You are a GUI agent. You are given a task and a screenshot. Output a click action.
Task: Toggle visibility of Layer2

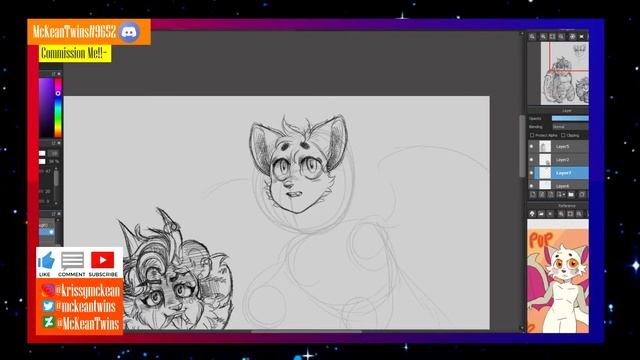[531, 160]
